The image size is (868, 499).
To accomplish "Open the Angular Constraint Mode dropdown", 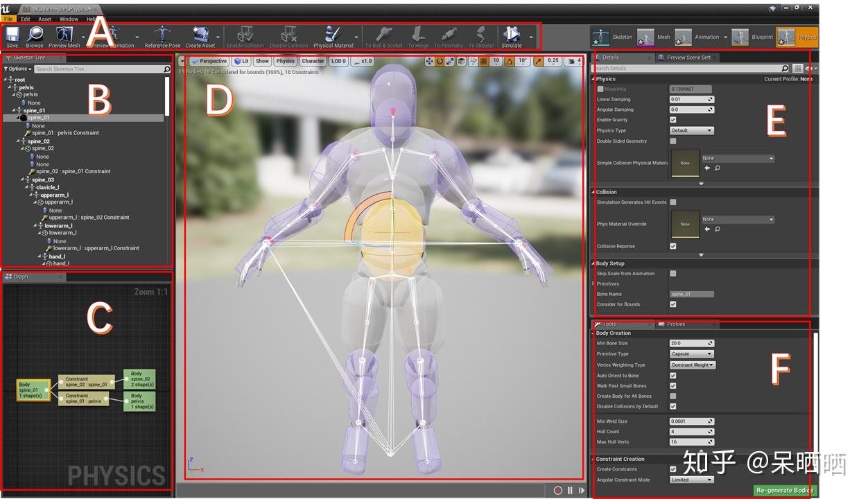I will 691,479.
